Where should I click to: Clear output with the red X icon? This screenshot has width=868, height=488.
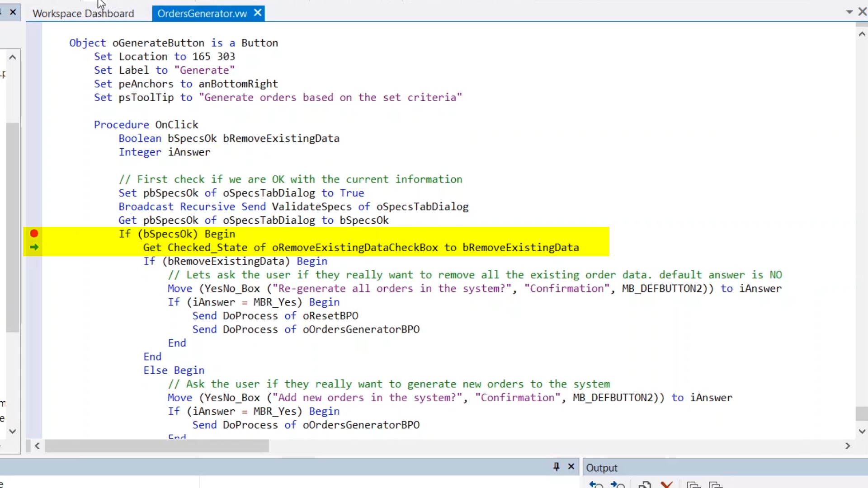[666, 485]
